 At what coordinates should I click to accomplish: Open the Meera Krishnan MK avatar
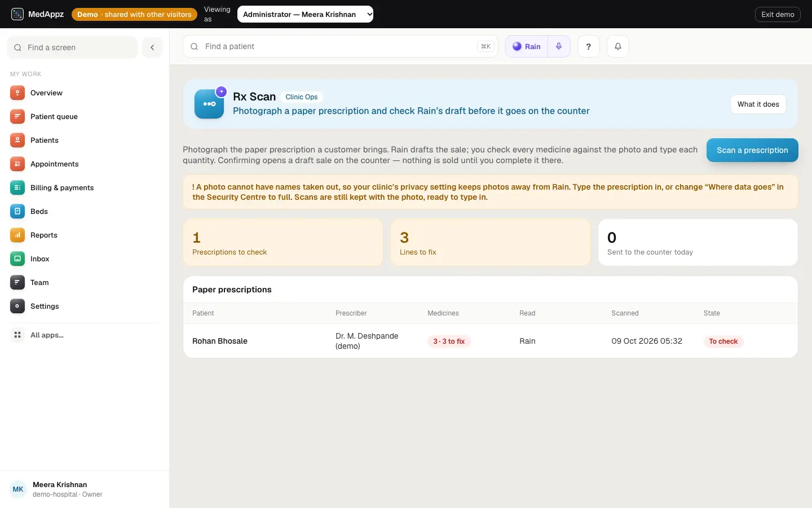pos(18,489)
